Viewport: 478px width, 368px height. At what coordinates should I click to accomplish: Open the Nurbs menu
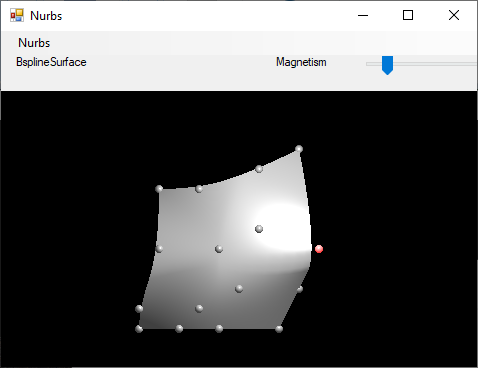click(x=34, y=43)
